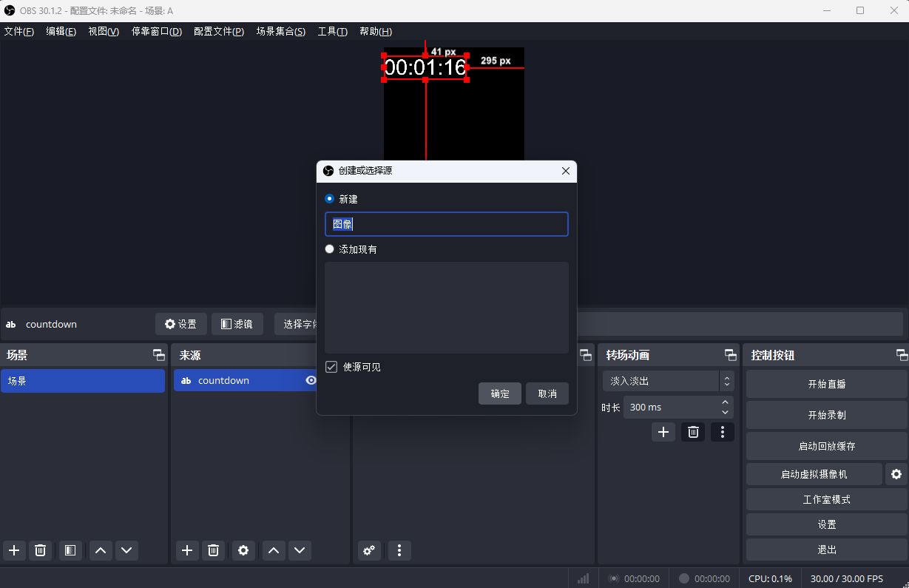Hide the countdown source with the eye icon

click(311, 380)
